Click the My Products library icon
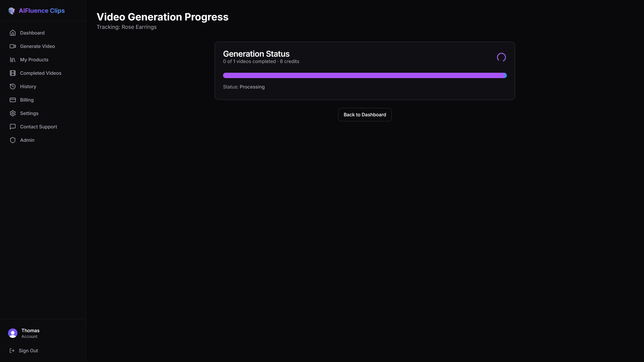 (x=13, y=60)
